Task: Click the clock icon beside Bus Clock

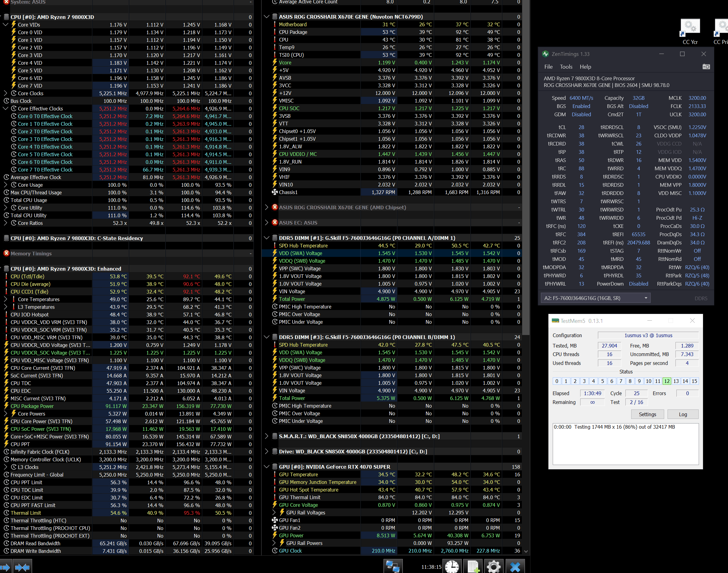Action: pos(6,101)
